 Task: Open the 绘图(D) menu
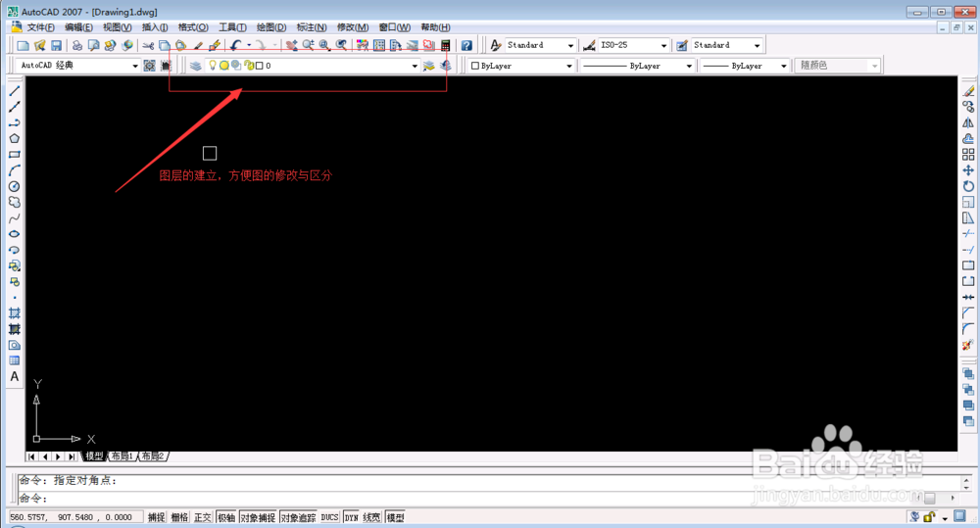click(x=271, y=27)
